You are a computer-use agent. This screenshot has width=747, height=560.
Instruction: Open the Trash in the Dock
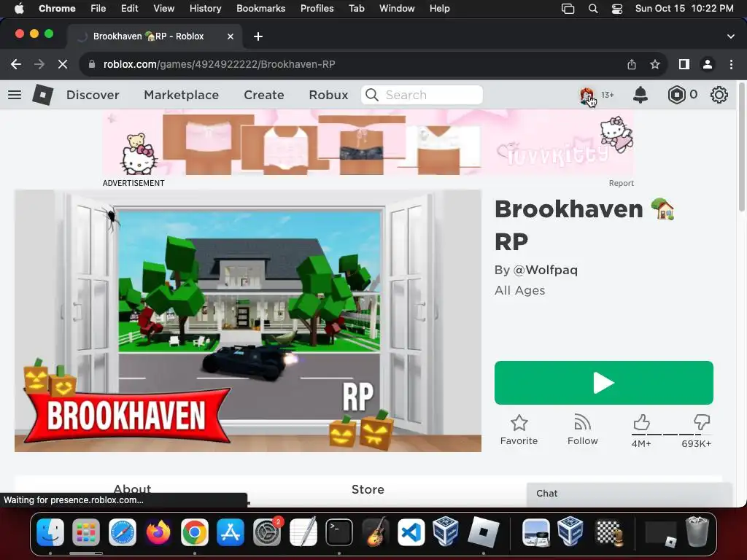(x=697, y=532)
